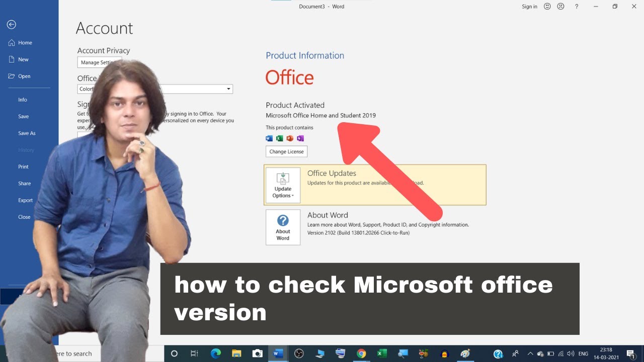The height and width of the screenshot is (362, 644).
Task: Click the Word product icon
Action: 269,138
